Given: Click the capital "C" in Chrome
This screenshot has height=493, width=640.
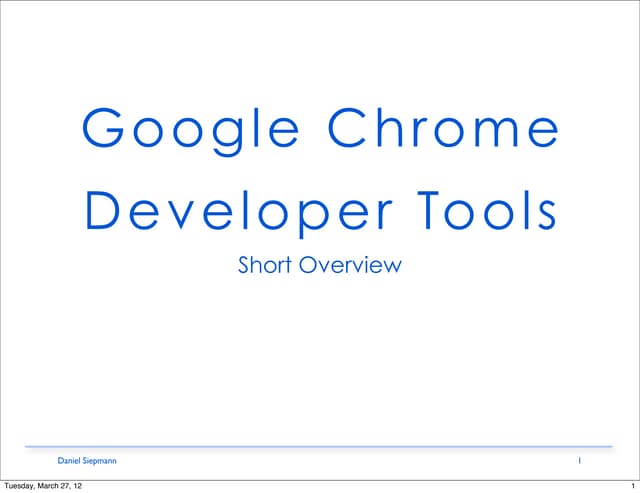Looking at the screenshot, I should coord(347,128).
